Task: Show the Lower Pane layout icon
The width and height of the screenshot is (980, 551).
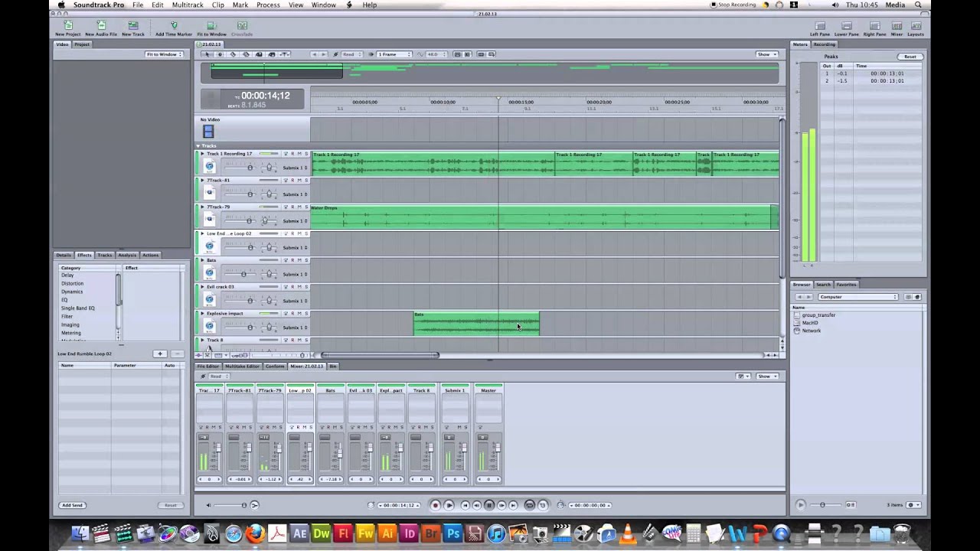Action: click(846, 25)
